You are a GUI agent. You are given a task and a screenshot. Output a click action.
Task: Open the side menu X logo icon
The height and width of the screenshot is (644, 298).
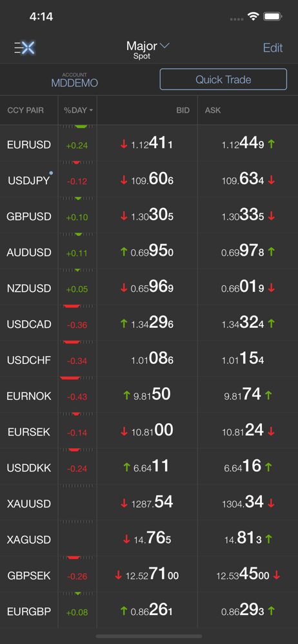point(25,48)
